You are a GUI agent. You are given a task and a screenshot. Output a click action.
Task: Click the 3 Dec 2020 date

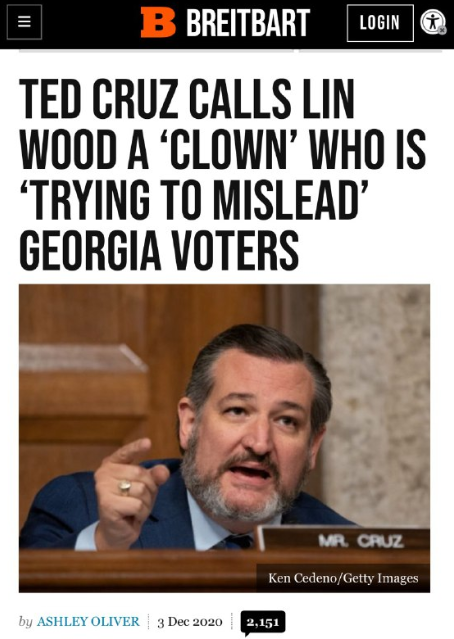190,622
